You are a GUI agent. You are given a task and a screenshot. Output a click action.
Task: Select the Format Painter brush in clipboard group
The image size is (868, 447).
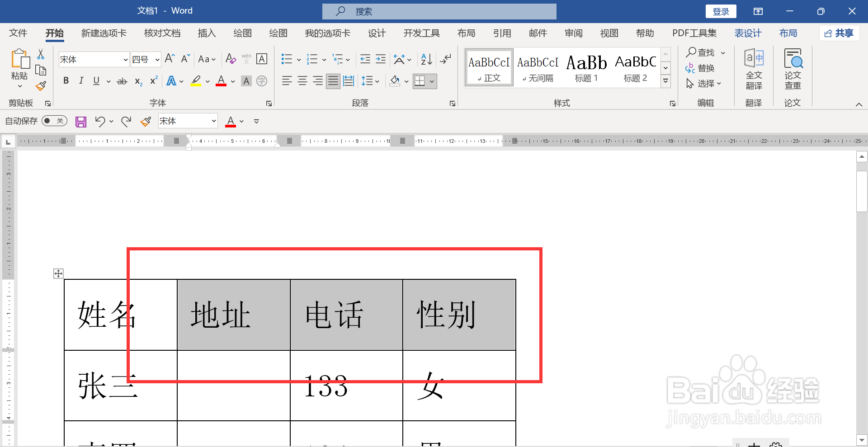click(41, 86)
